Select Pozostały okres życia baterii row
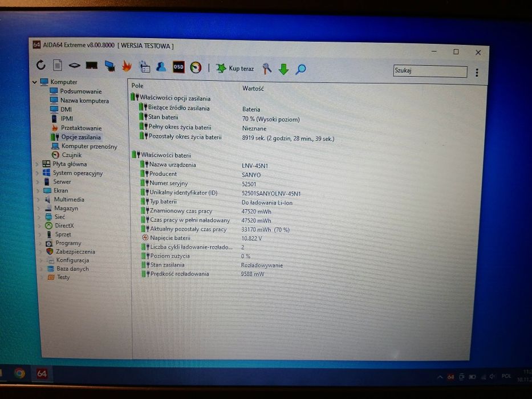Screen dimensions: 532x399 click(x=237, y=137)
